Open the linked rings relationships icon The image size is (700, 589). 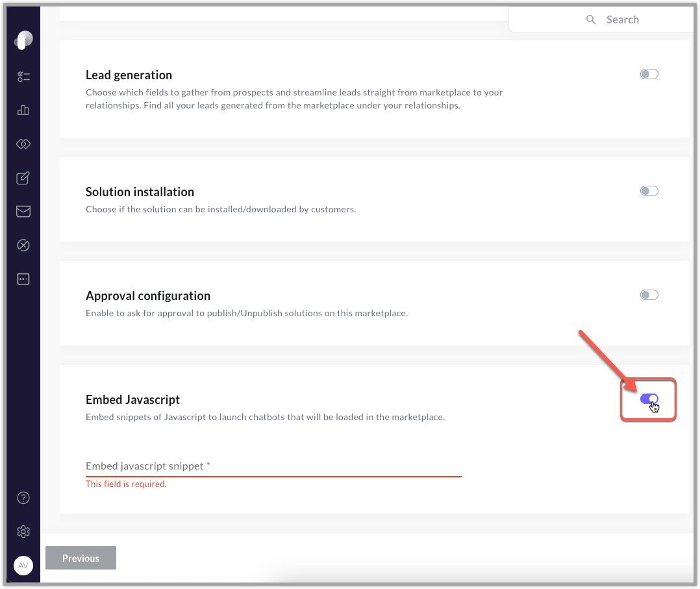[x=23, y=144]
